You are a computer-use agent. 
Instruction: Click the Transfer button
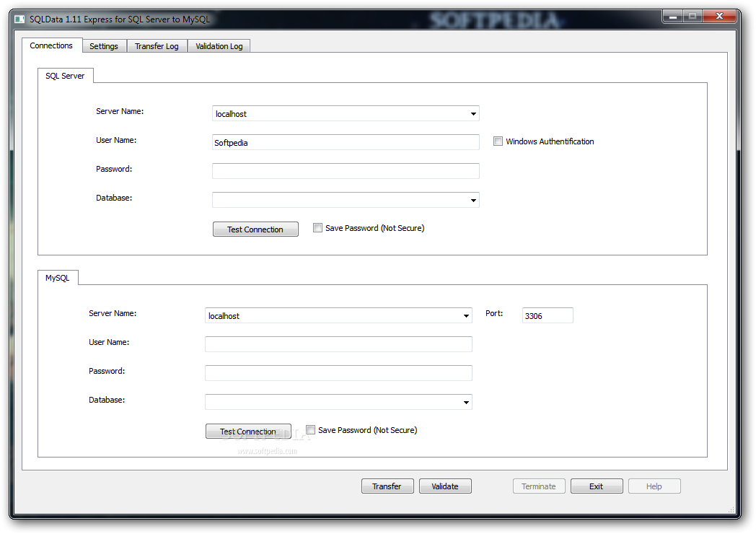click(387, 486)
